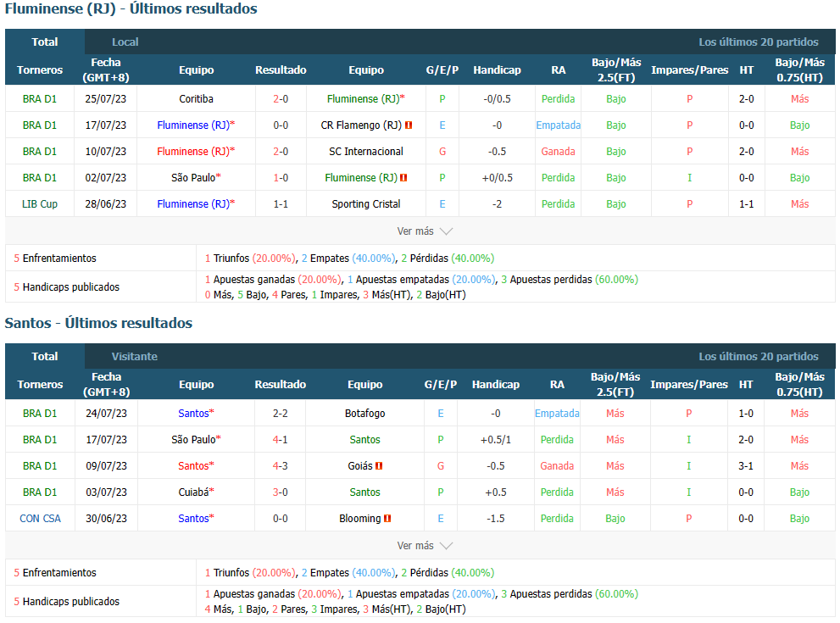Click the Empatada result in the CR Flamengo row

pos(559,125)
